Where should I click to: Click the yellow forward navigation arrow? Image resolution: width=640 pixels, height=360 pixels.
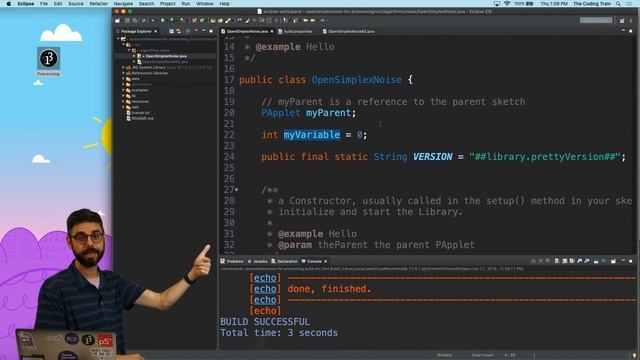point(313,20)
